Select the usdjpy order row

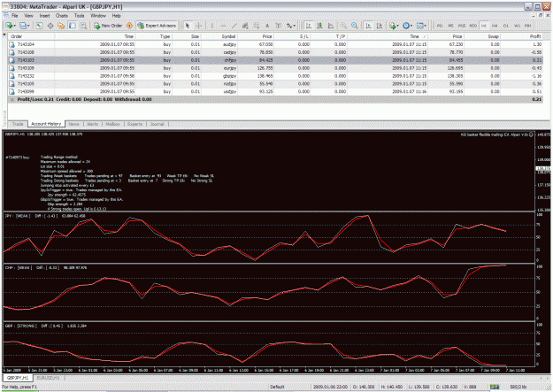(275, 91)
